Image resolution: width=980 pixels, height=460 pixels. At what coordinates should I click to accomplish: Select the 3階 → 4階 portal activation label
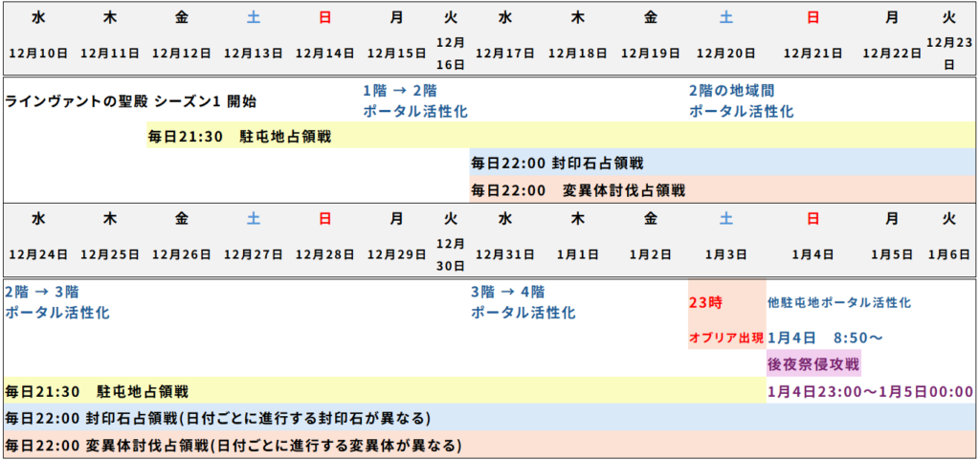[x=522, y=302]
